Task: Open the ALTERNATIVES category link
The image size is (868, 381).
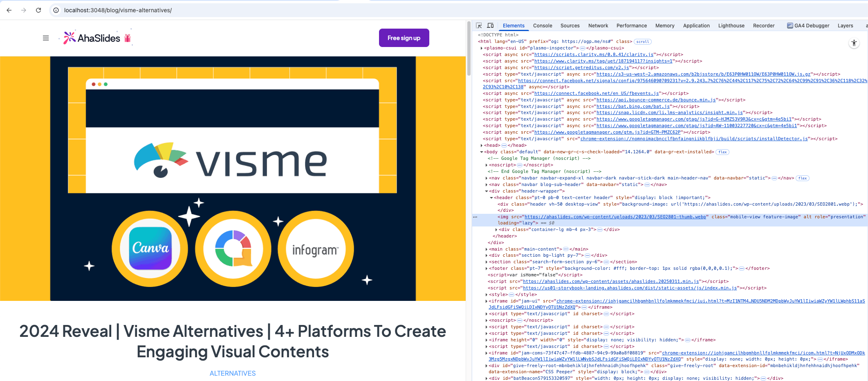Action: click(x=233, y=373)
